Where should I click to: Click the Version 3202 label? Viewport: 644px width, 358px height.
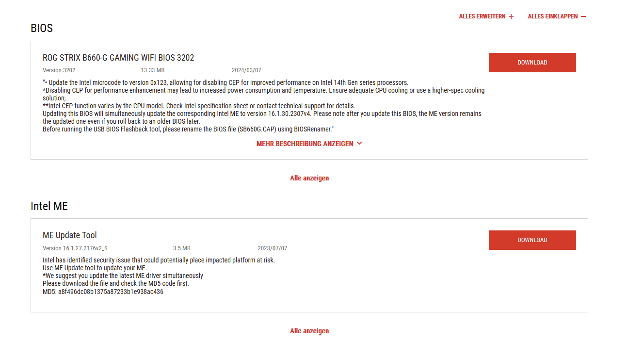click(x=59, y=70)
